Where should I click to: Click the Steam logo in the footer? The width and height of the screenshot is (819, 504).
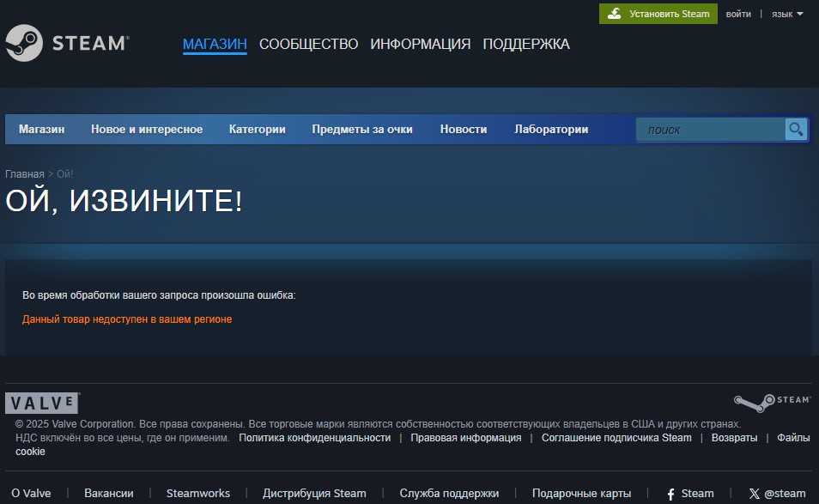[x=772, y=401]
